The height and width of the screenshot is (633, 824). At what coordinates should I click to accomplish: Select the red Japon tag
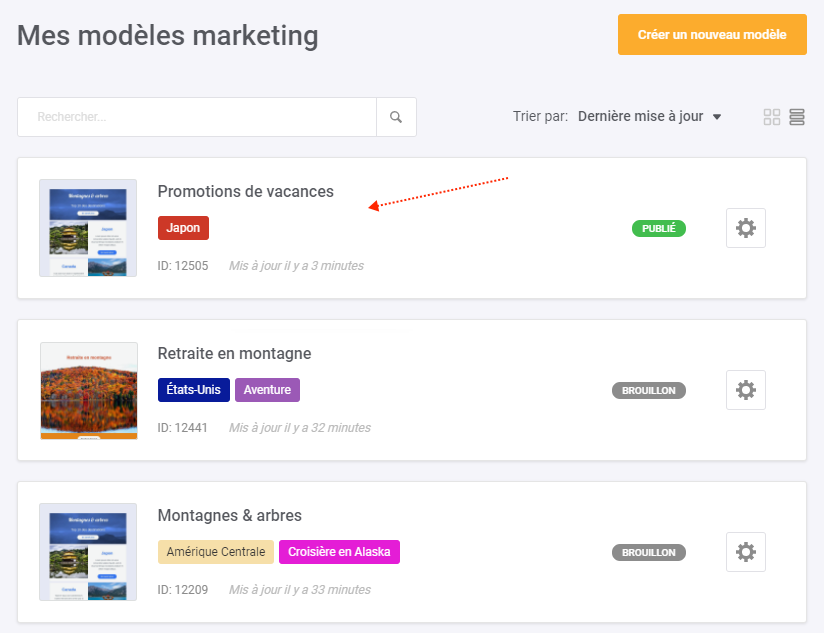(x=183, y=228)
